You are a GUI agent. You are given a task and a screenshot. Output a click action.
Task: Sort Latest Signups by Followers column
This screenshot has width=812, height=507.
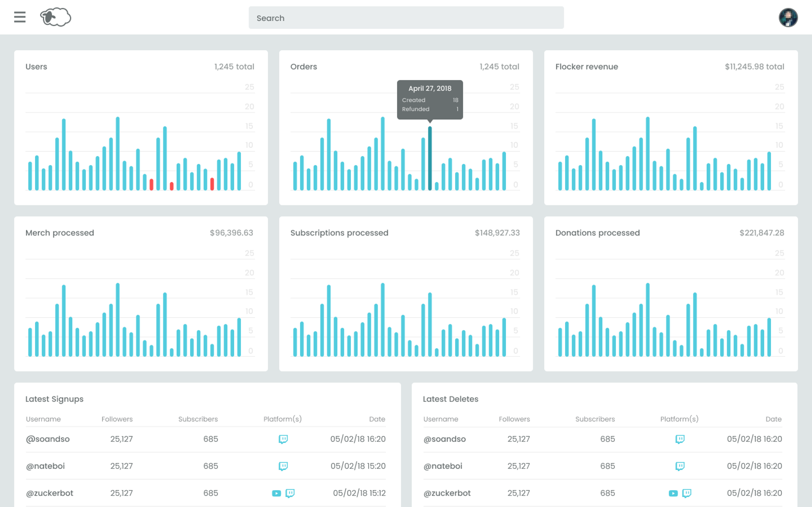117,419
